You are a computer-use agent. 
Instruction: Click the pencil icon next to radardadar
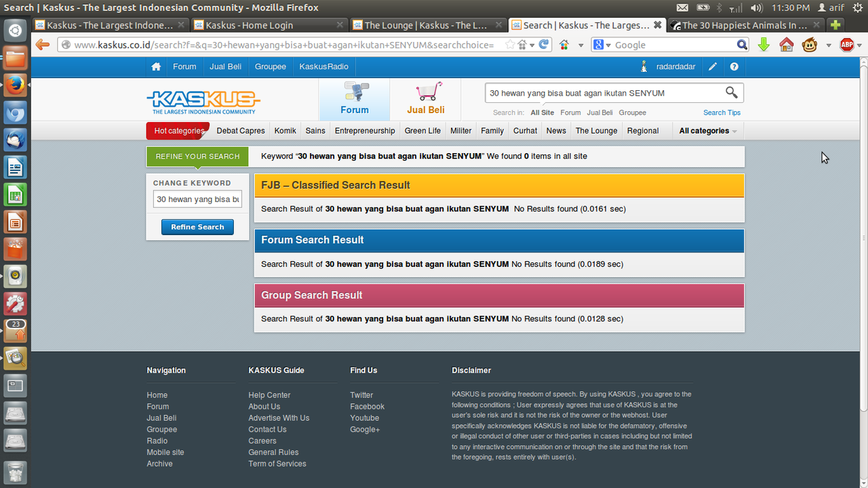712,66
